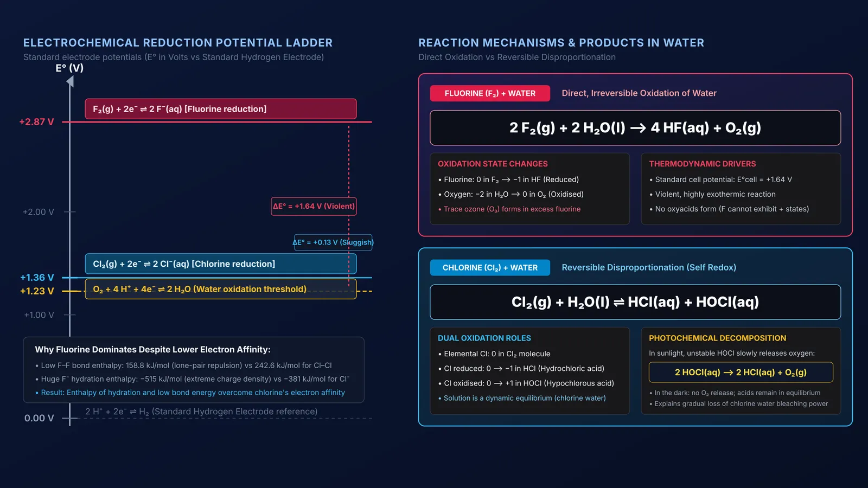Click the 'Low F–F bond enthalpy' bullet

[183, 365]
